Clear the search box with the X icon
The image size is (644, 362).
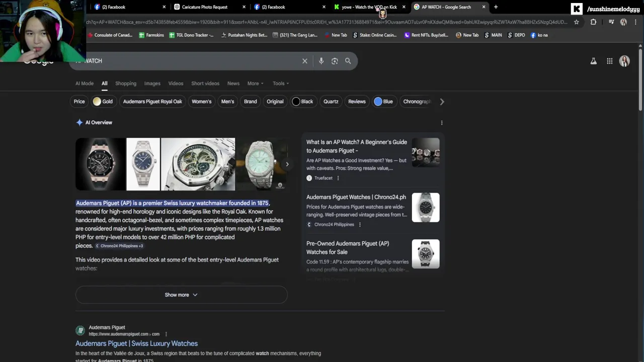point(304,61)
